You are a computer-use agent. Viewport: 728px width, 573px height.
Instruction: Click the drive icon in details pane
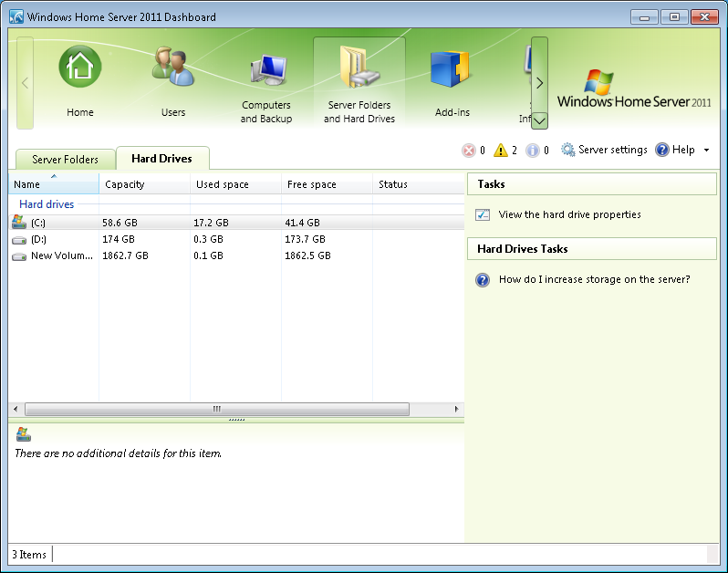[x=23, y=434]
